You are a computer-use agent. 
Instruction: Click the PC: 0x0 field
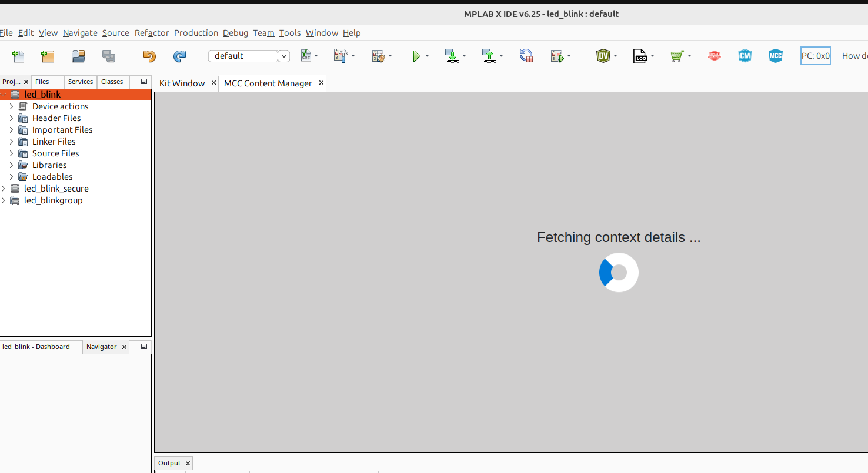[816, 56]
